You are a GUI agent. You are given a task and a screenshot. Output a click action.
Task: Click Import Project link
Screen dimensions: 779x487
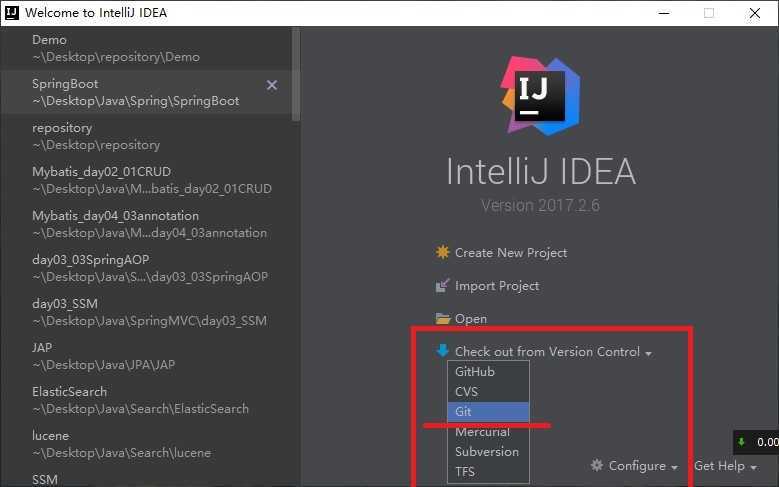[x=497, y=286]
